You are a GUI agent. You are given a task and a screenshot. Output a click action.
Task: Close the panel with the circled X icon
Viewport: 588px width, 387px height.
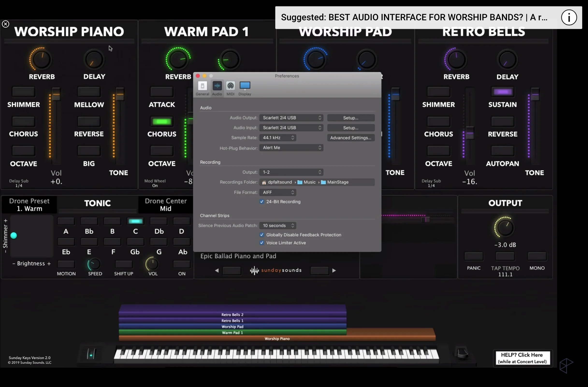[x=5, y=24]
